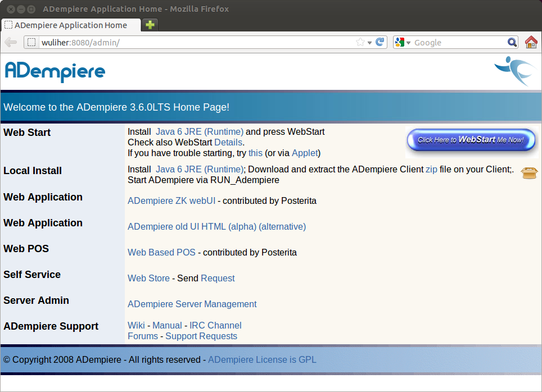Bookmark this page with the star icon

360,42
